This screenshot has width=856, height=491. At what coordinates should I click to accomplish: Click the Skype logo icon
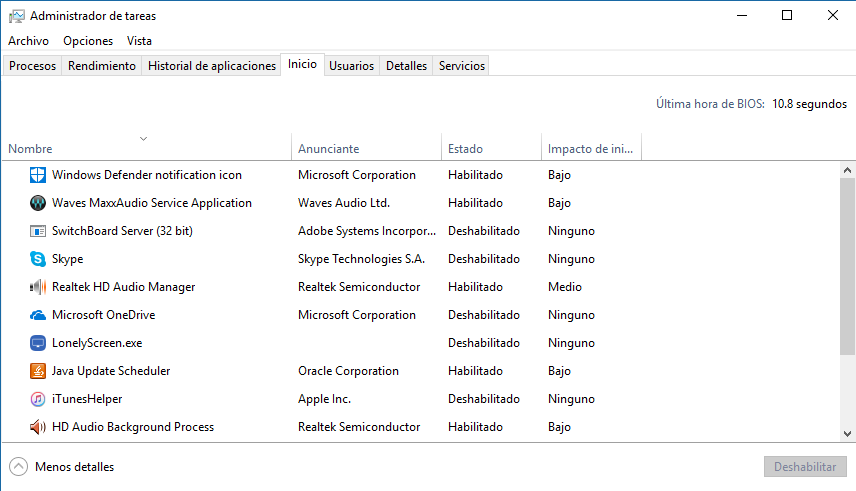pyautogui.click(x=38, y=259)
